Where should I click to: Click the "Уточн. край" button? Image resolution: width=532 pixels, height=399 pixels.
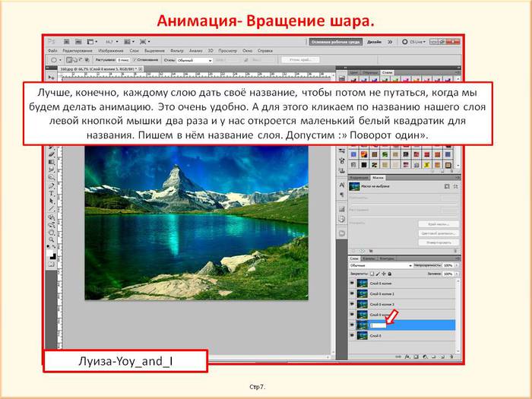[x=300, y=60]
